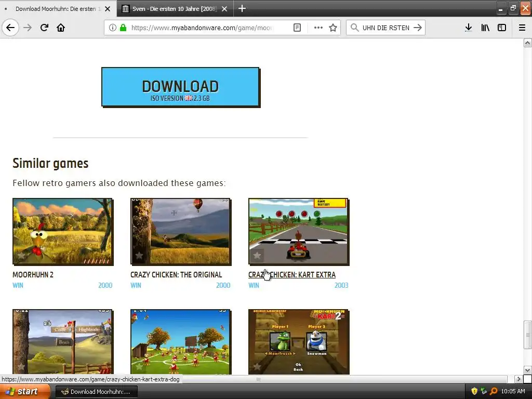
Task: Open the signpost Highlands game thumbnail
Action: coord(63,342)
